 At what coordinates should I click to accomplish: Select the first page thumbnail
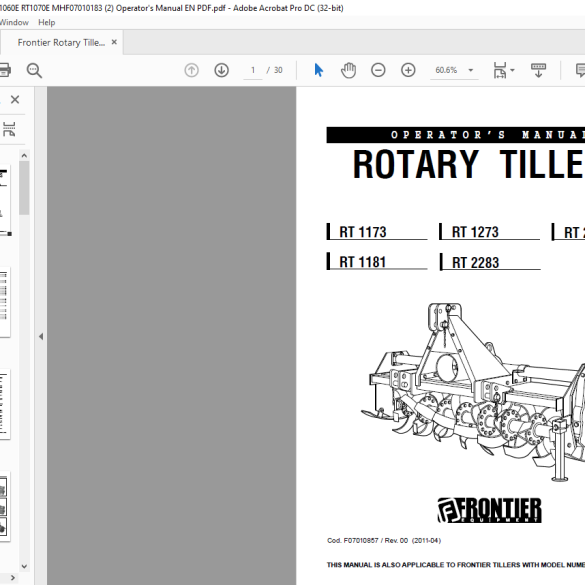tap(6, 201)
